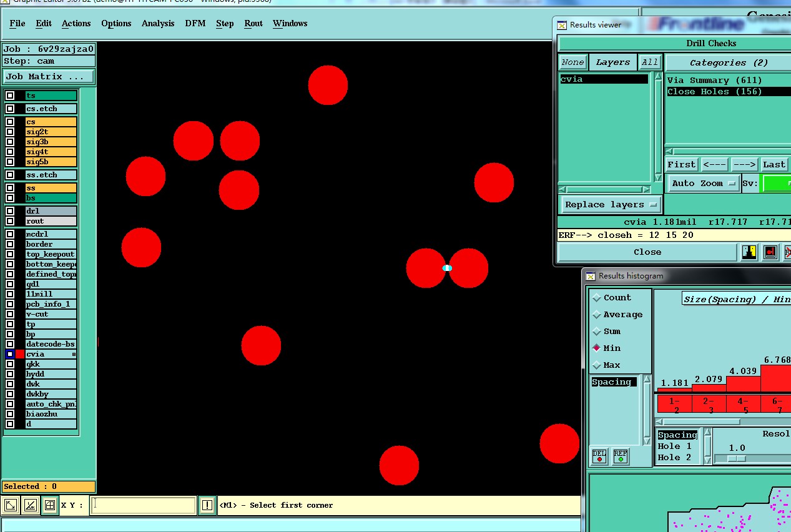Open the DFM menu

click(x=195, y=24)
